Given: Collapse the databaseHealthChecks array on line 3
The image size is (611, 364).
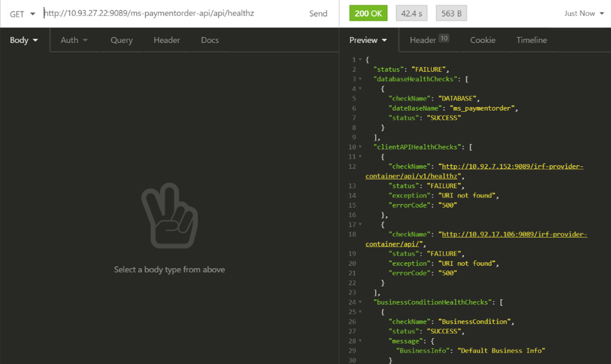Looking at the screenshot, I should (x=360, y=79).
